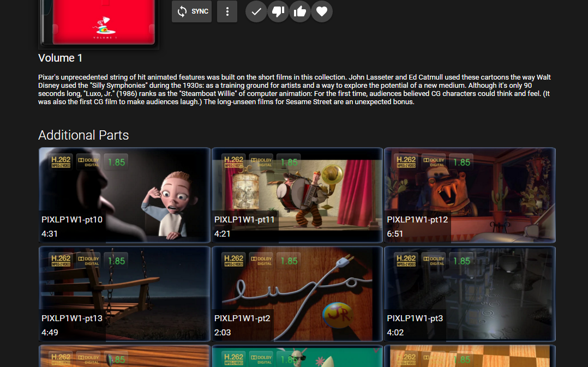The image size is (588, 367).
Task: Click the 'PIXLP1W1-pt2' label text
Action: [242, 318]
